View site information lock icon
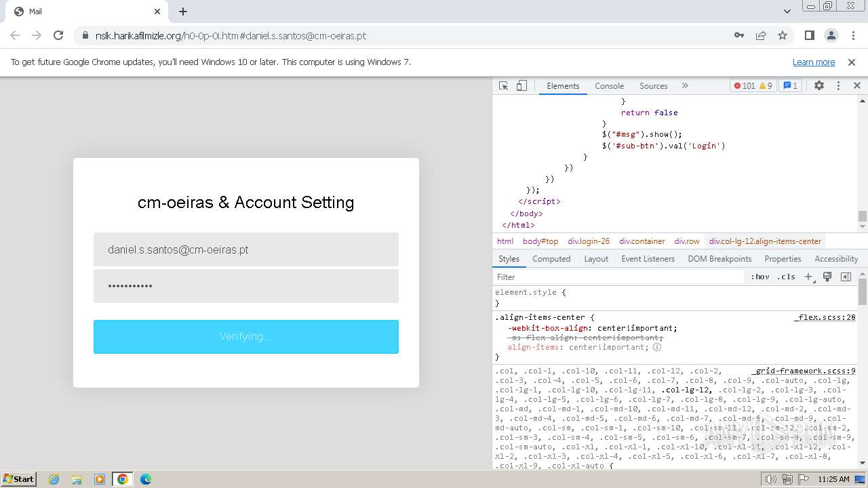 tap(84, 35)
